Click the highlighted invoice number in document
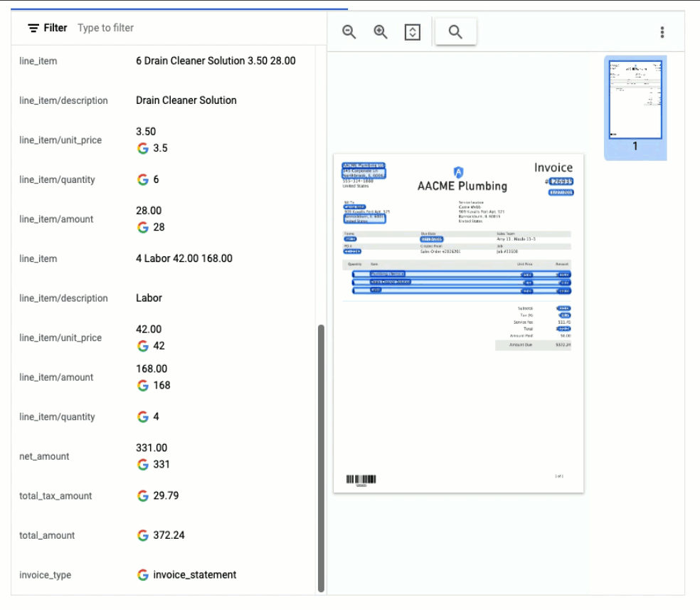The image size is (700, 610). click(x=561, y=182)
